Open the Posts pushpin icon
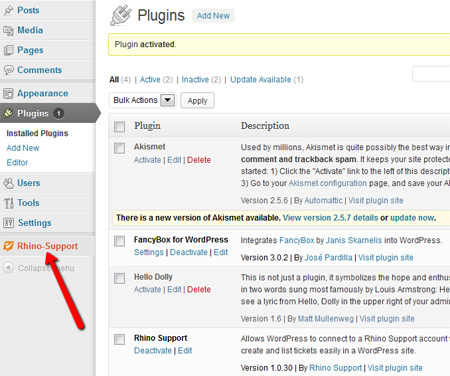The image size is (450, 376). pos(8,10)
